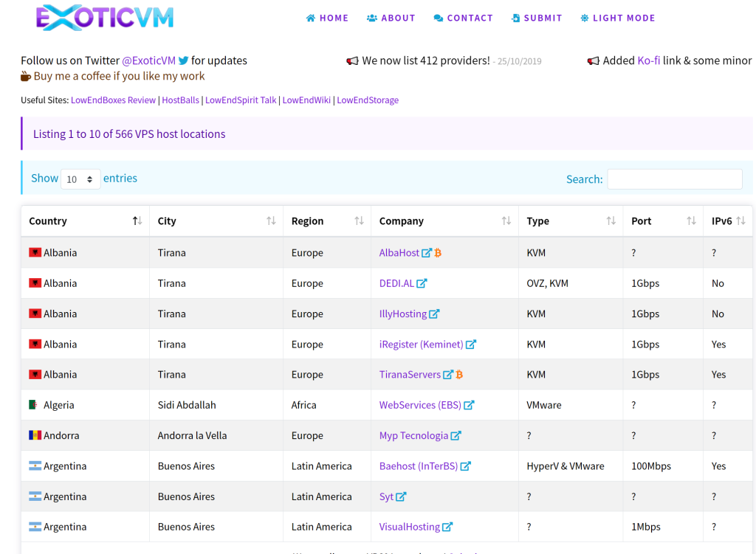The image size is (756, 554).
Task: Click the Andorra flag icon
Action: [35, 435]
